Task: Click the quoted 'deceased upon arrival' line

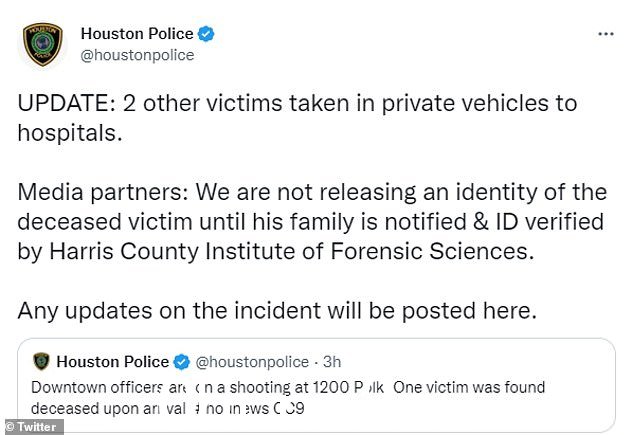Action: [168, 409]
